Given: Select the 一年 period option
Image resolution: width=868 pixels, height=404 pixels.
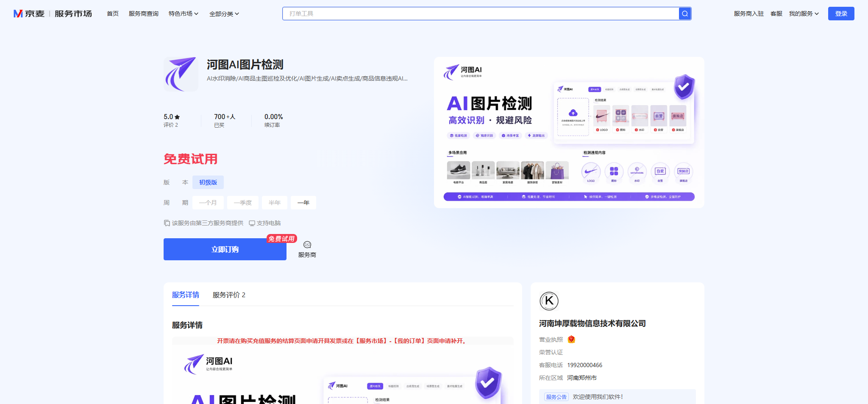Looking at the screenshot, I should tap(303, 203).
